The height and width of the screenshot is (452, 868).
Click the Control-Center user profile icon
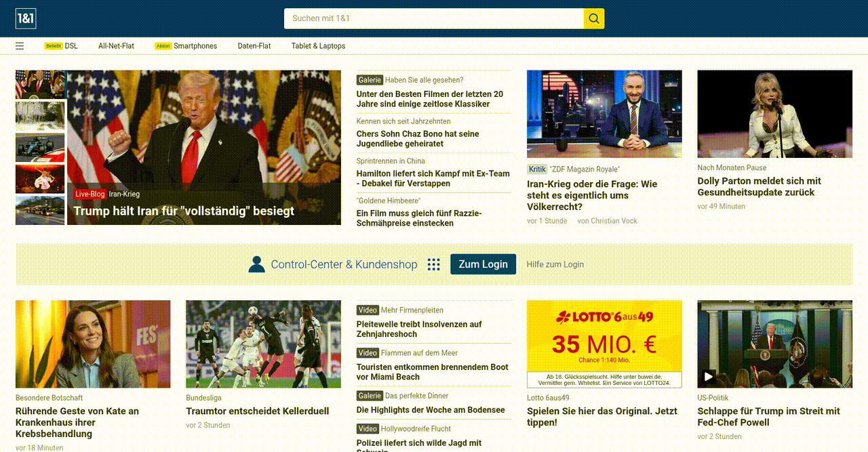[256, 264]
